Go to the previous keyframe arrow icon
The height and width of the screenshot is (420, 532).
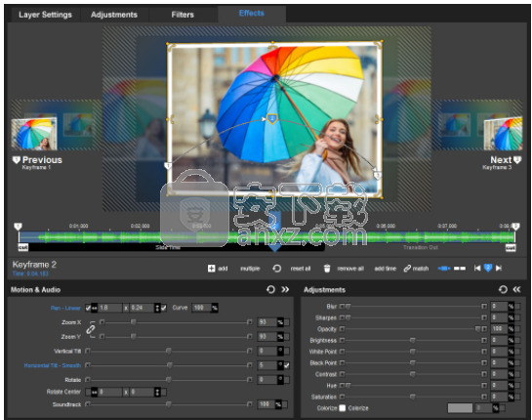(477, 269)
